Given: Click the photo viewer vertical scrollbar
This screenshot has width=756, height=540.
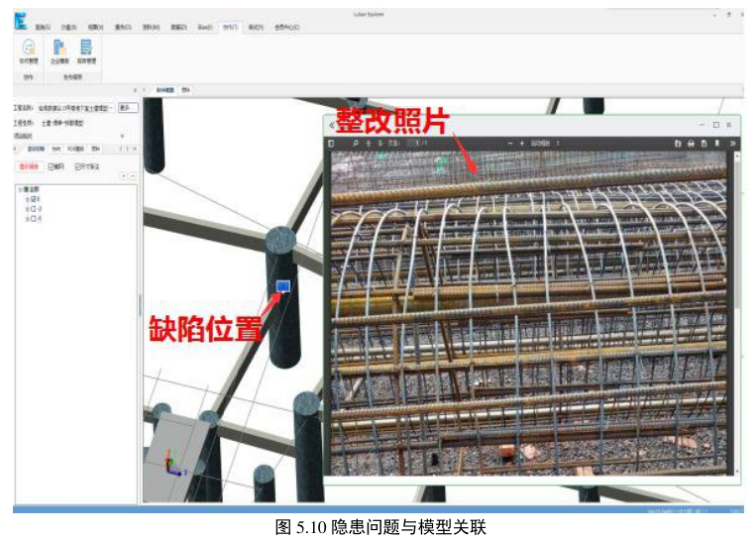Looking at the screenshot, I should pos(736,313).
